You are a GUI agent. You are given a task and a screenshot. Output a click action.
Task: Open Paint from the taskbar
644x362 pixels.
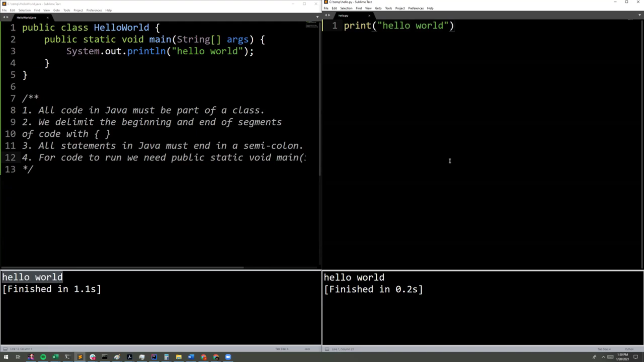117,357
